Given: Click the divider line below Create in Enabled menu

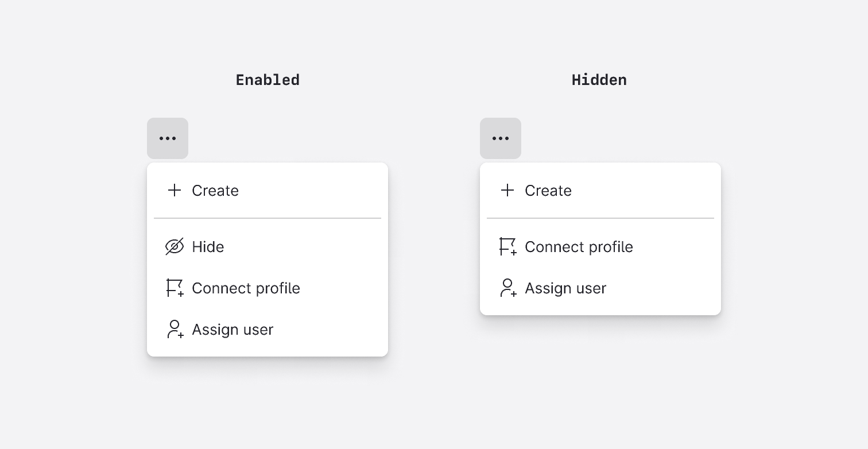Looking at the screenshot, I should (x=267, y=218).
